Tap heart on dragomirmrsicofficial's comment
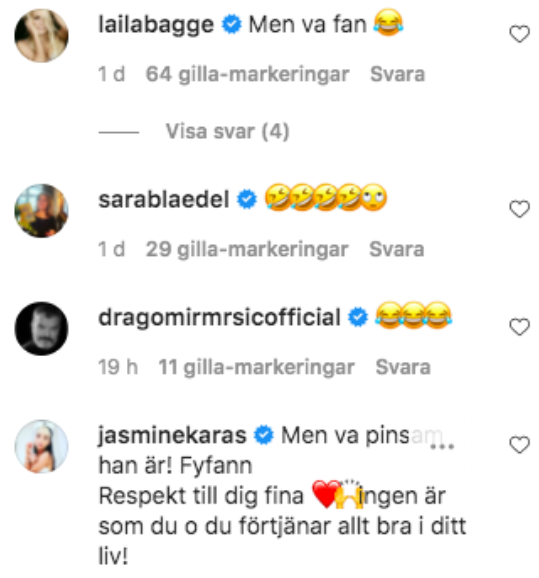The image size is (539, 578). pos(519,327)
